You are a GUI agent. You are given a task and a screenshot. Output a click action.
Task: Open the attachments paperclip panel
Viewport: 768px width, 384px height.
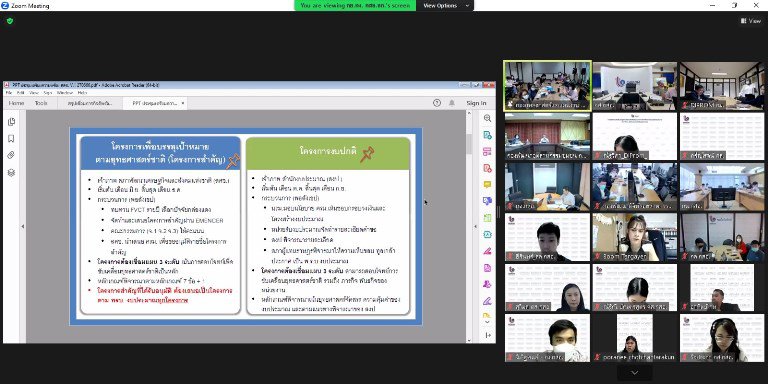click(11, 155)
